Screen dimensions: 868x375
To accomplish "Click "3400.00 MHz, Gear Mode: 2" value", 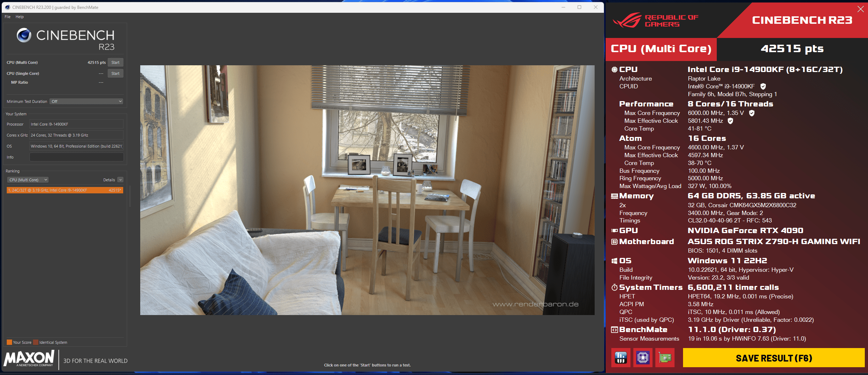I will coord(725,213).
